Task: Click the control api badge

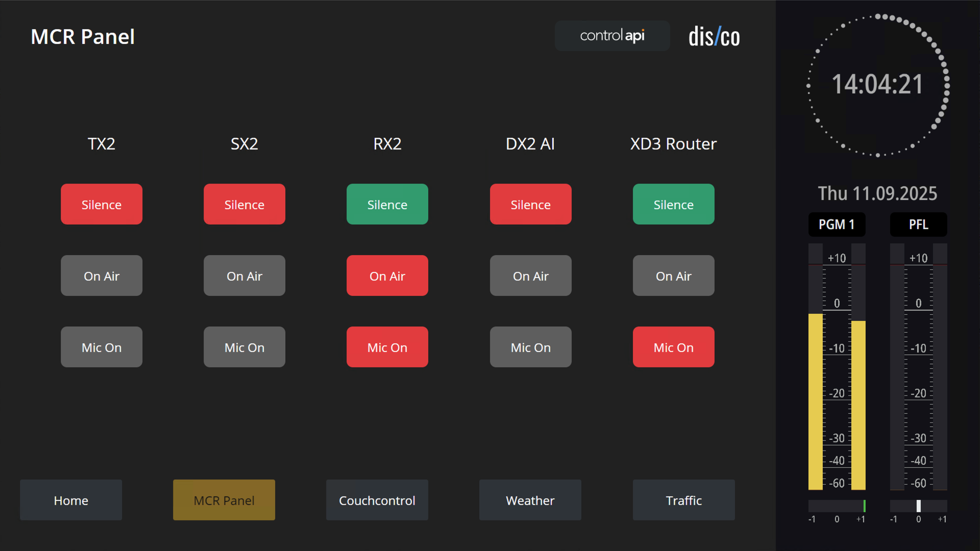Action: 612,36
